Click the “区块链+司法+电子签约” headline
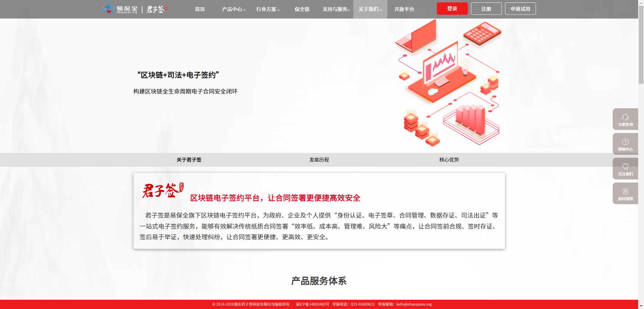 178,75
